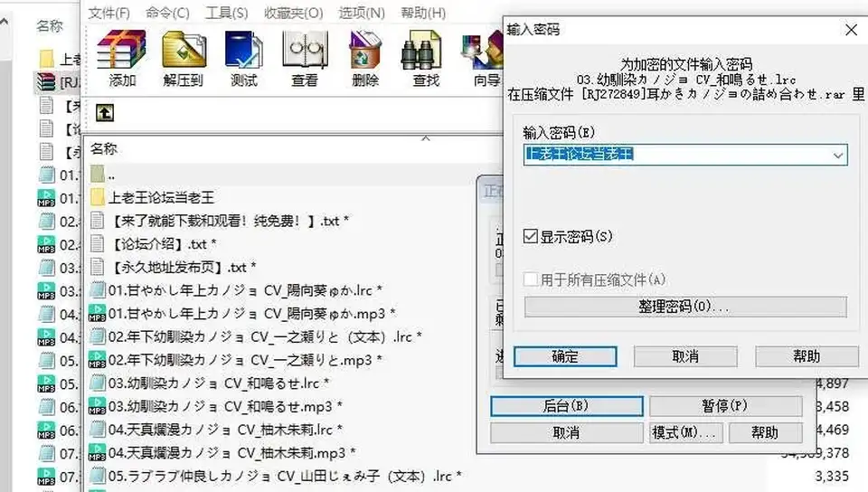This screenshot has width=868, height=492.
Task: Select 【来了就能下载和观看！纯免费！】.txt file
Action: point(219,221)
